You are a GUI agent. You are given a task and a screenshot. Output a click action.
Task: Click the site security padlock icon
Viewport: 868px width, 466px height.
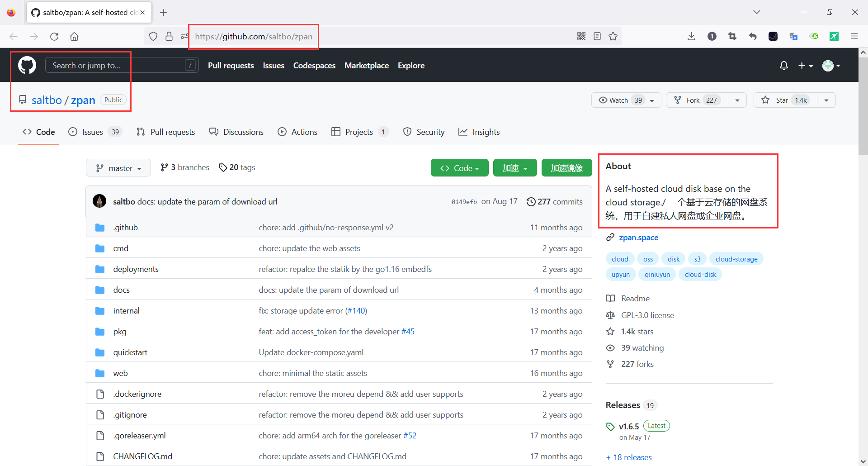point(169,37)
